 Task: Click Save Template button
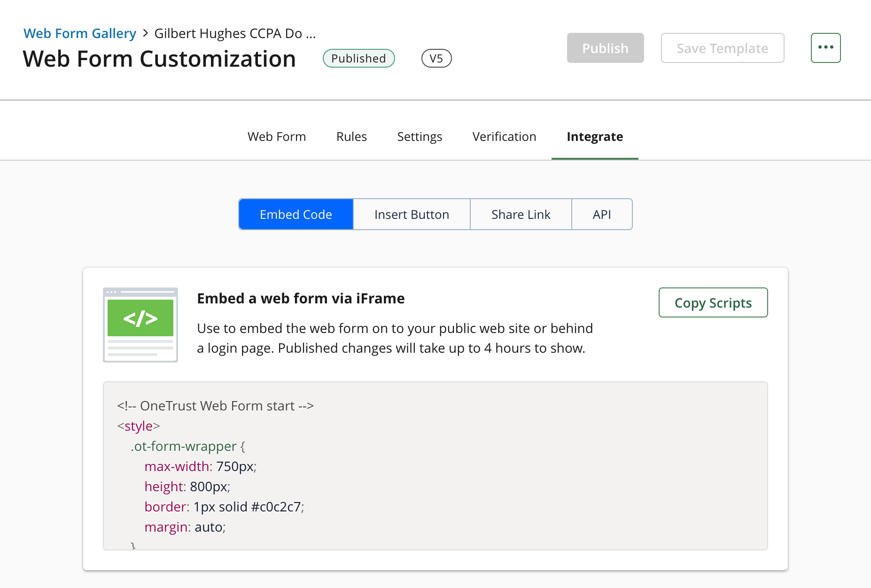click(722, 48)
